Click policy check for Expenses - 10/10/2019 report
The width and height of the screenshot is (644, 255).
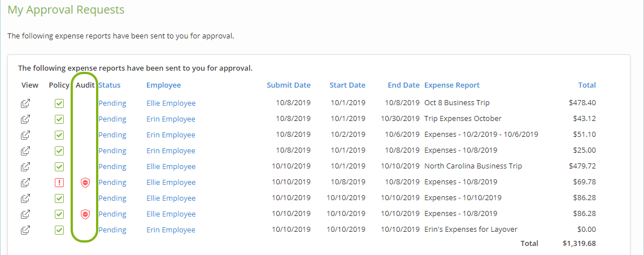pos(59,198)
